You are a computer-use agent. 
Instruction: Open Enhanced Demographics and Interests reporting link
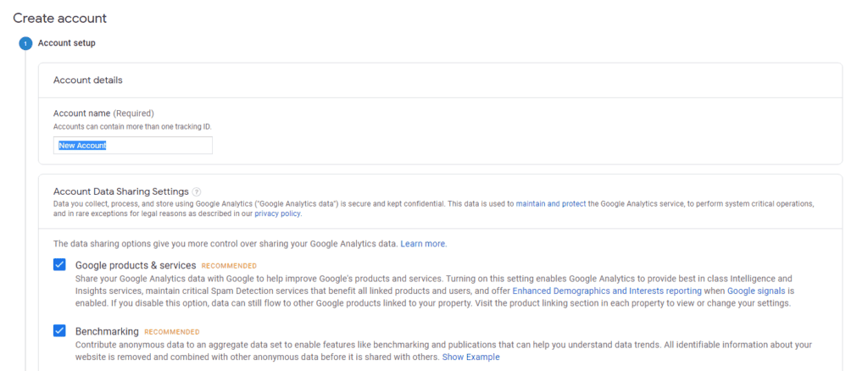(607, 291)
